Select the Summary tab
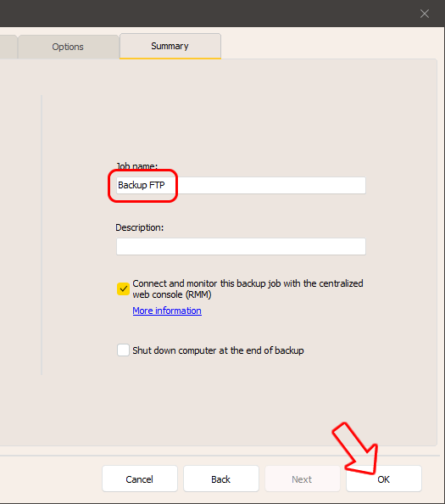 (x=170, y=46)
